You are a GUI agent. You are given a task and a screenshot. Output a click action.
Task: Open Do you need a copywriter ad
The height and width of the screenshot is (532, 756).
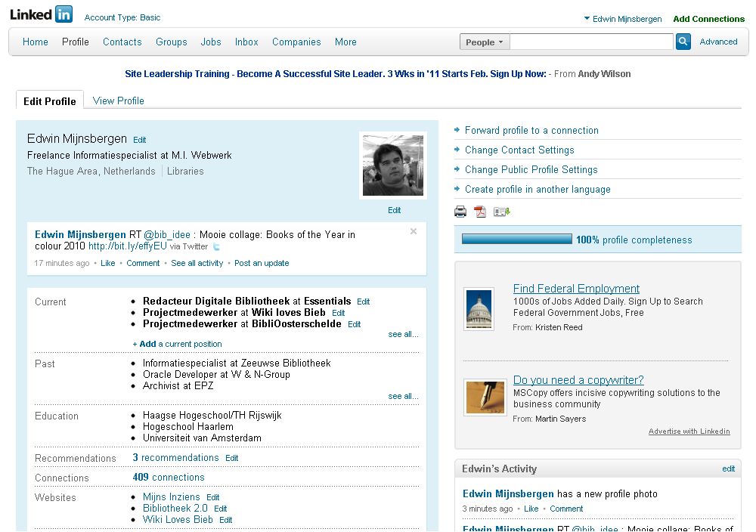click(x=578, y=379)
